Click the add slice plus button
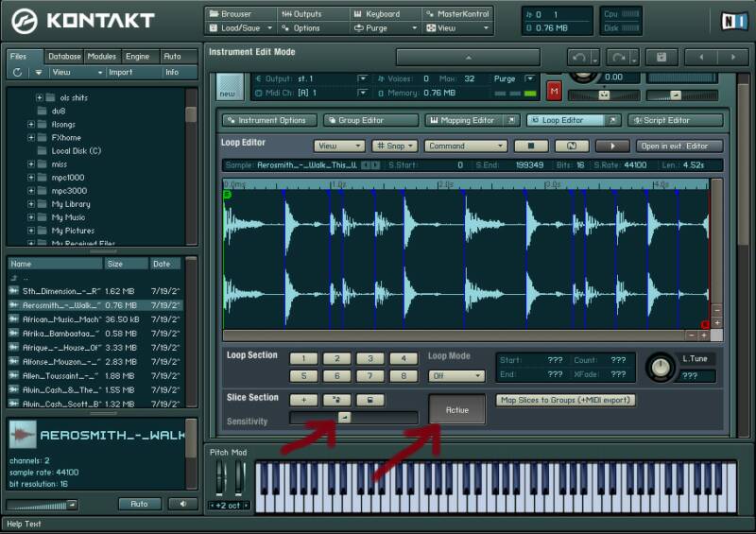Screen dimensions: 756x534 coord(303,400)
